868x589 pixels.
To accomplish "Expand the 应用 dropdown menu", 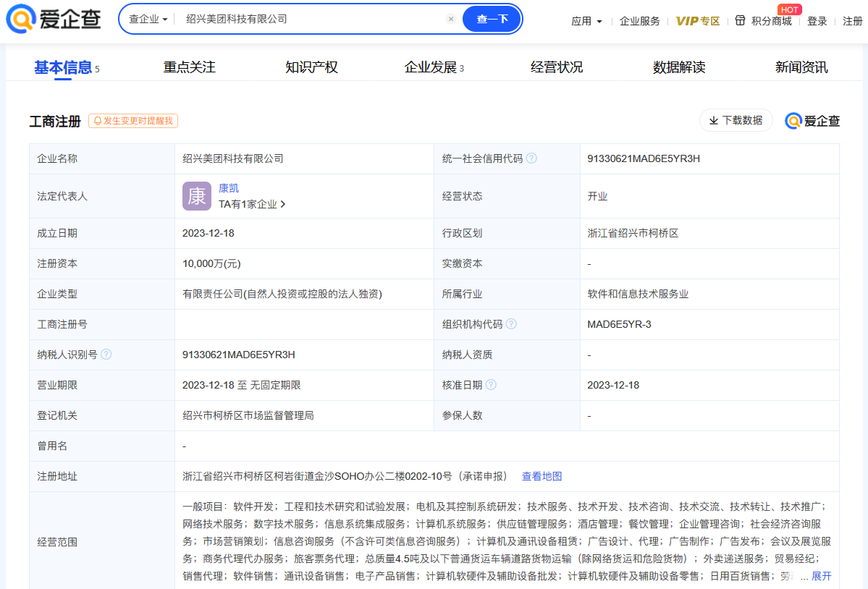I will (586, 21).
